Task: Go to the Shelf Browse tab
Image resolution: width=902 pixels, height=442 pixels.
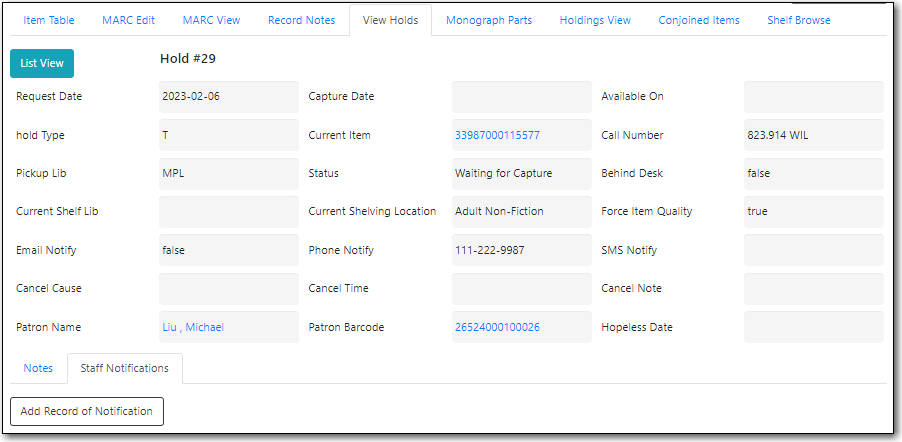Action: click(x=798, y=20)
